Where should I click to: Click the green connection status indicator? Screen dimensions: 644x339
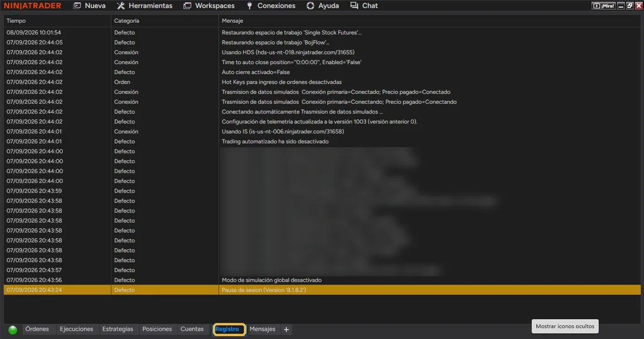pos(13,330)
